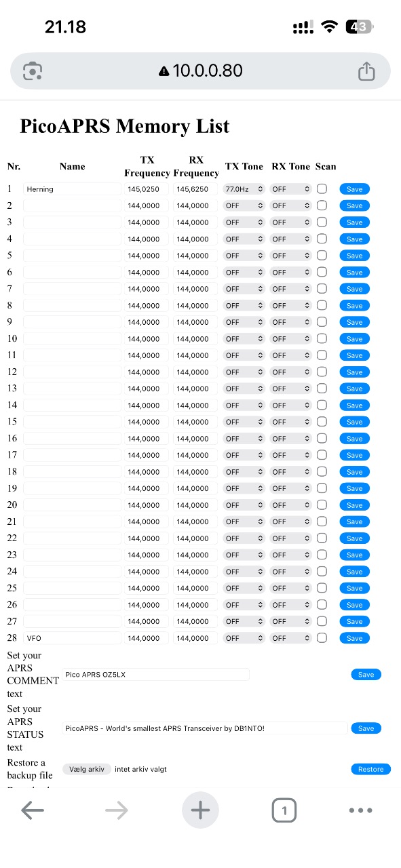Viewport: 401px width, 868px height.
Task: Tap the browser back arrow
Action: tap(33, 810)
